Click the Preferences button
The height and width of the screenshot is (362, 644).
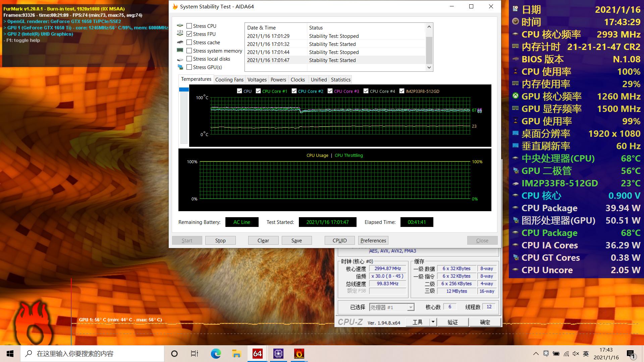[x=373, y=240]
